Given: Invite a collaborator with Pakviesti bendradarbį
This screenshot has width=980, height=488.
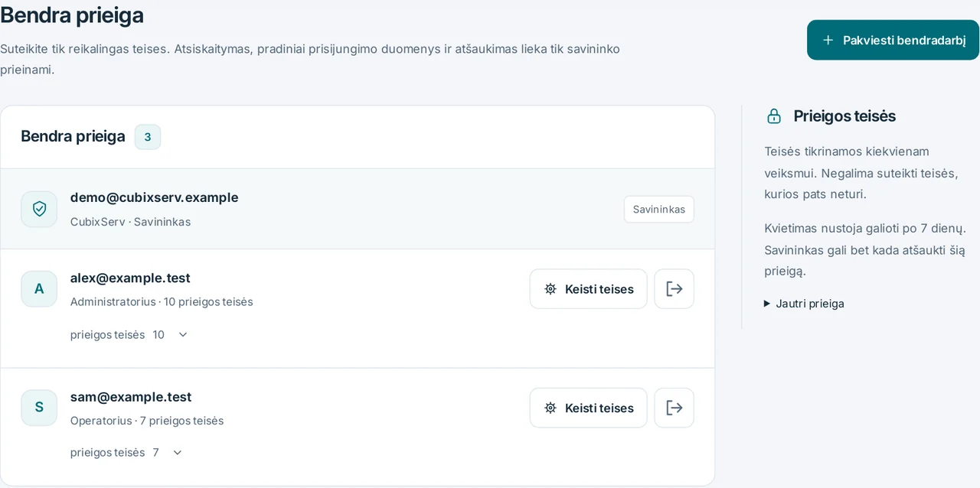Looking at the screenshot, I should coord(893,40).
